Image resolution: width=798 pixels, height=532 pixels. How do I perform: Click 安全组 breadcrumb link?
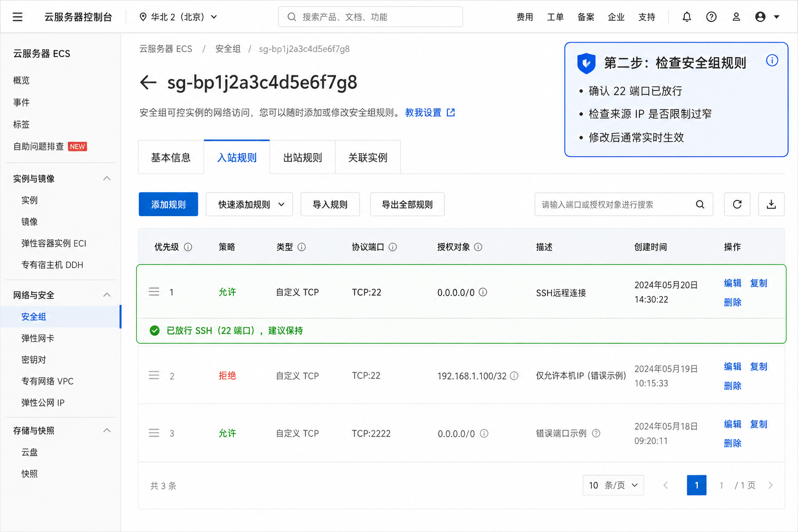click(228, 49)
